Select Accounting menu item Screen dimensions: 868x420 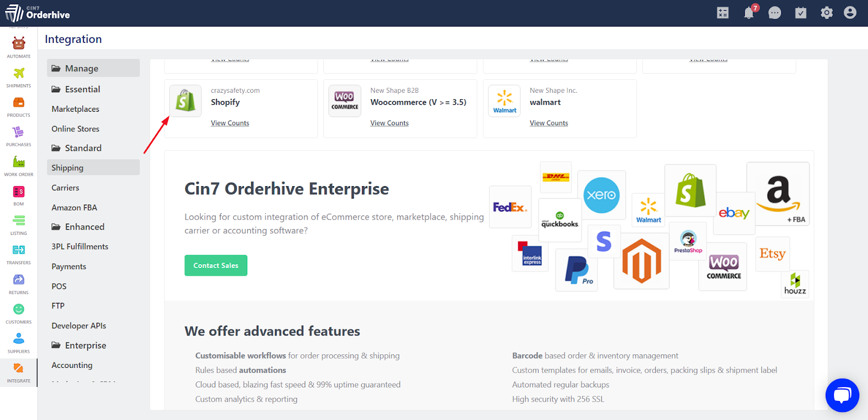tap(72, 365)
